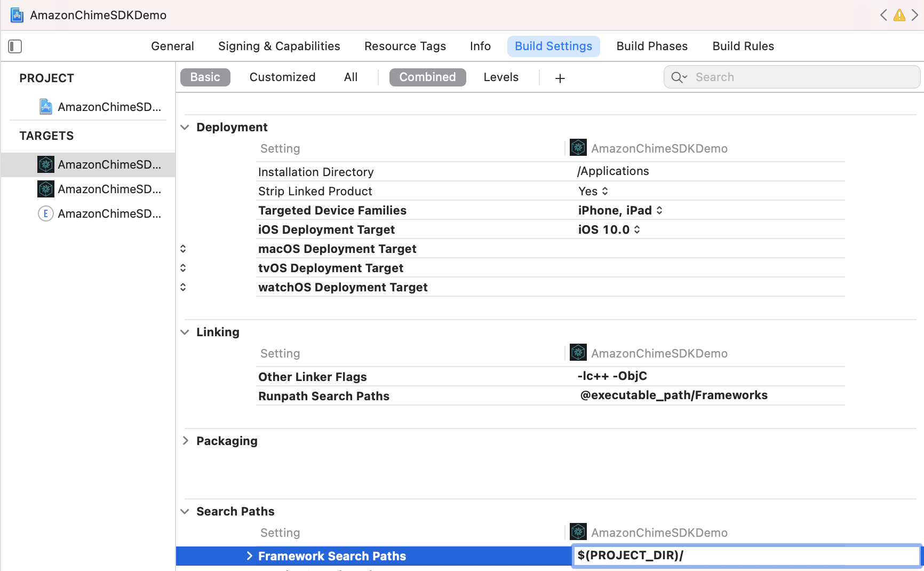
Task: Click the $(PROJECT_DIR)/ value edit field
Action: point(747,556)
